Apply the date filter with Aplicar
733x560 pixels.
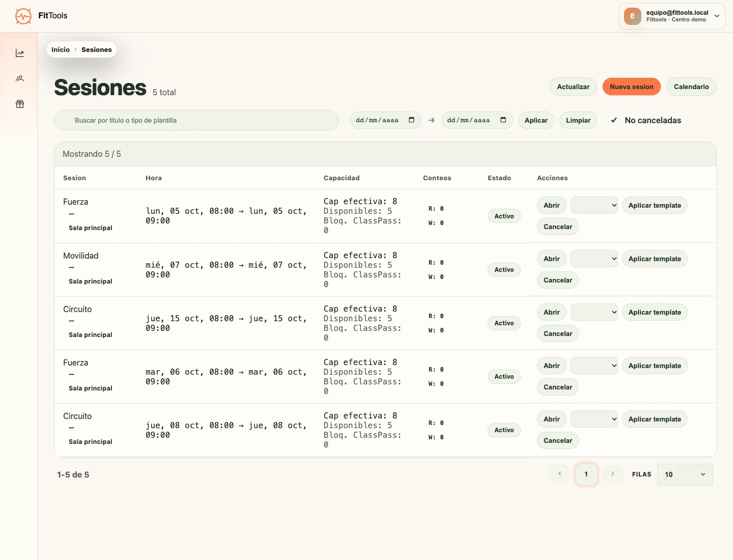536,120
